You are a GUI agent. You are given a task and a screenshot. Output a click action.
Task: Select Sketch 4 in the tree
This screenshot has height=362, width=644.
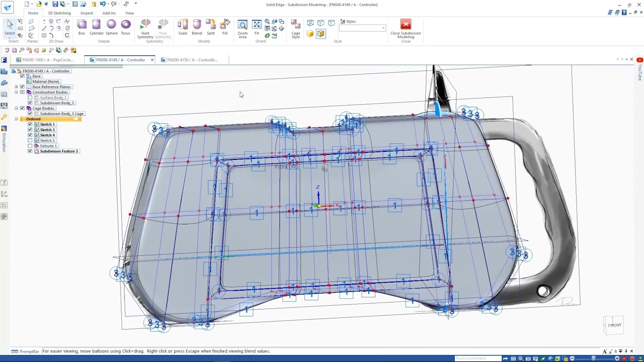(47, 135)
